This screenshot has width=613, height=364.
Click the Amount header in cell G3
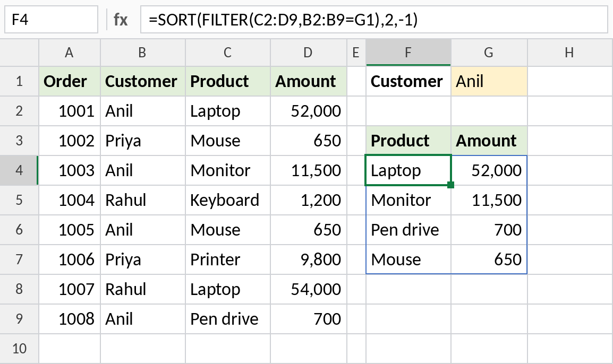click(489, 141)
